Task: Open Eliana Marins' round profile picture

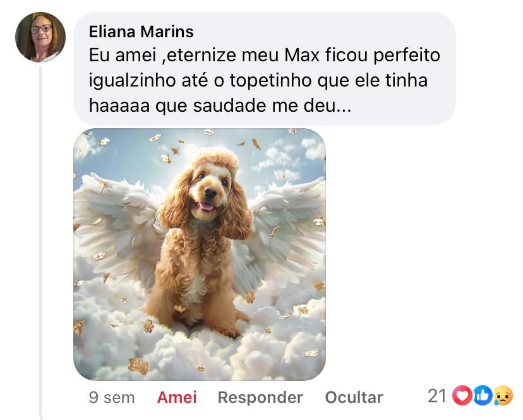Action: pyautogui.click(x=40, y=37)
